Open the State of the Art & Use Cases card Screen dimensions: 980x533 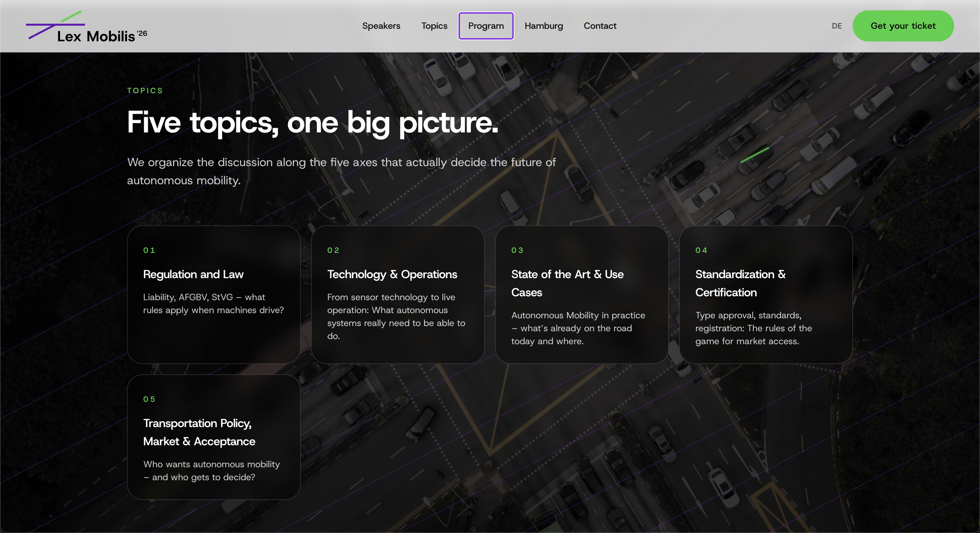[582, 295]
